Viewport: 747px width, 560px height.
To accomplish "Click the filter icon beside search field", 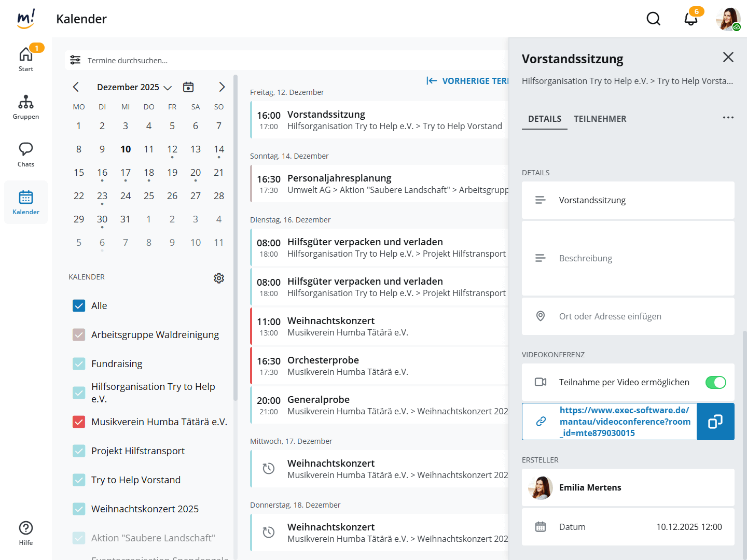I will click(x=75, y=60).
